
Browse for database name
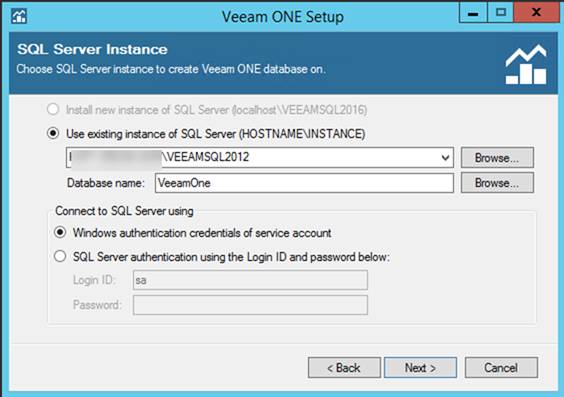[497, 183]
